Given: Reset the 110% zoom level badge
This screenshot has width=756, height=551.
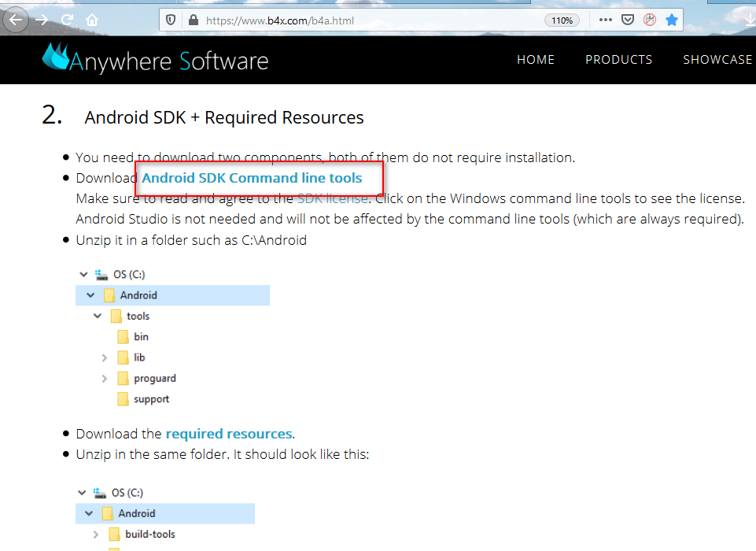Looking at the screenshot, I should [562, 20].
